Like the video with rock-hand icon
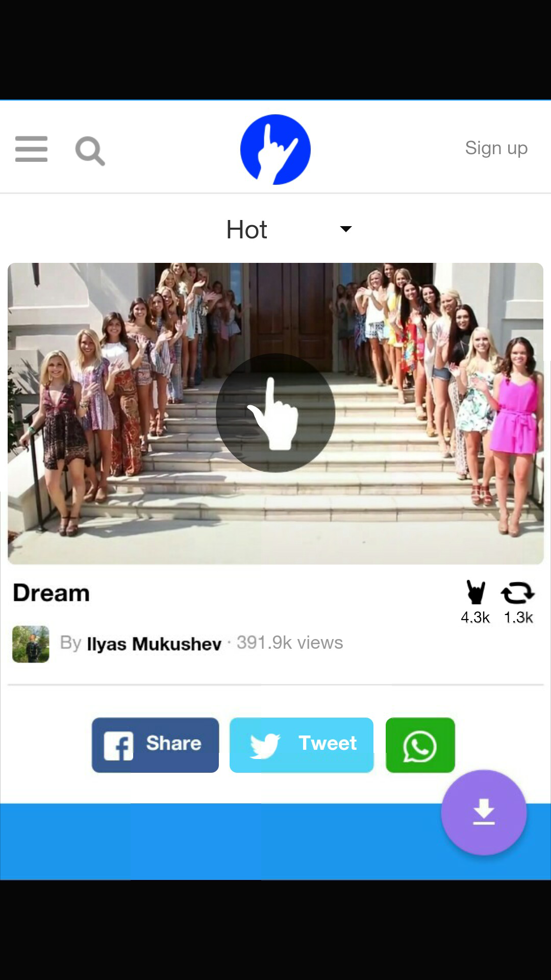Viewport: 551px width, 980px height. click(476, 592)
